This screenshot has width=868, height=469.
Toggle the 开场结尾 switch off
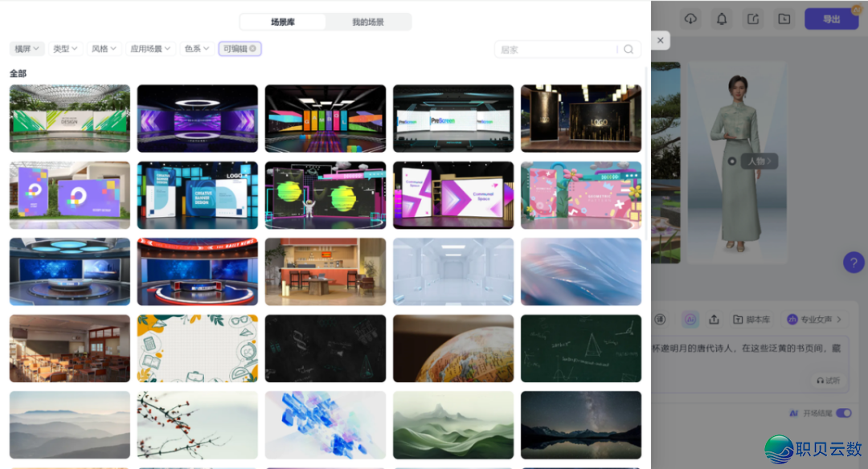(843, 412)
